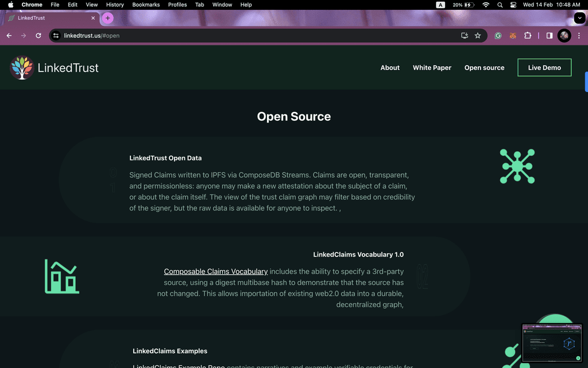
Task: Click the LinkedTrust tree logo
Action: pos(22,67)
